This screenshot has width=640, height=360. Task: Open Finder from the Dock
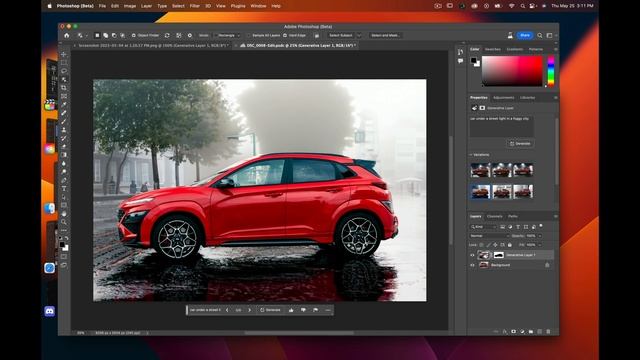[x=49, y=208]
